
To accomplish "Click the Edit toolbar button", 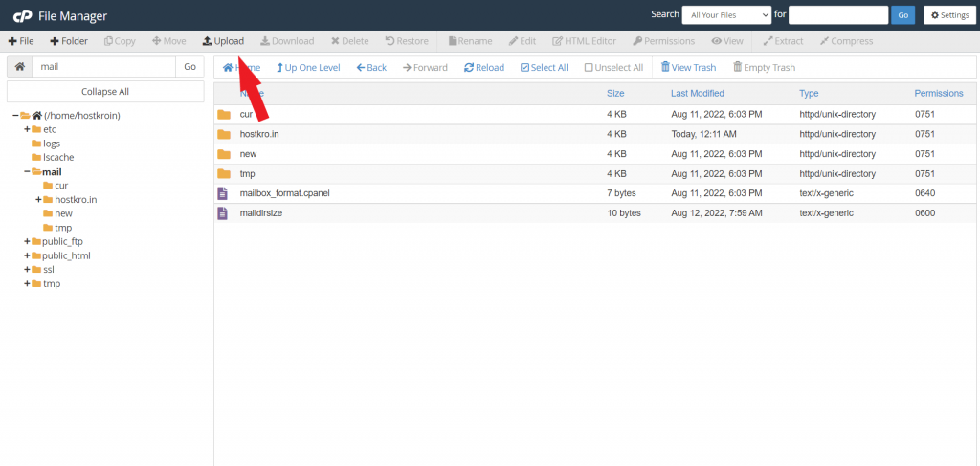I will 523,41.
